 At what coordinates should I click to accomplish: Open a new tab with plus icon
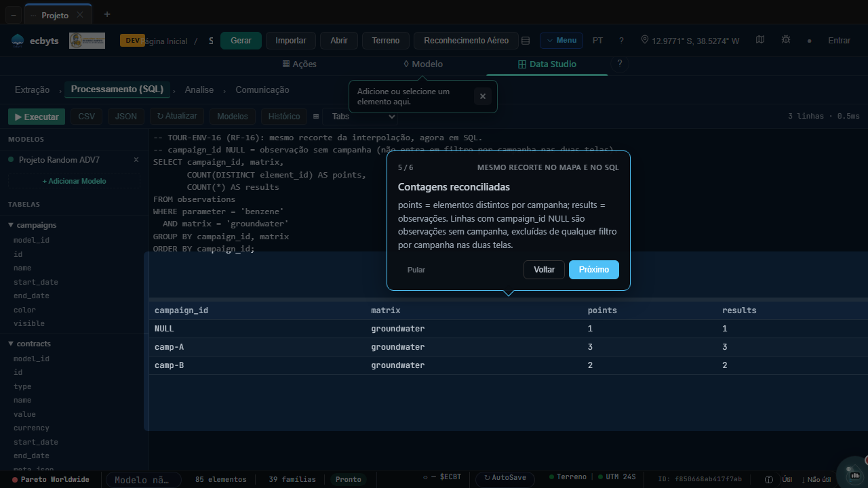[106, 14]
